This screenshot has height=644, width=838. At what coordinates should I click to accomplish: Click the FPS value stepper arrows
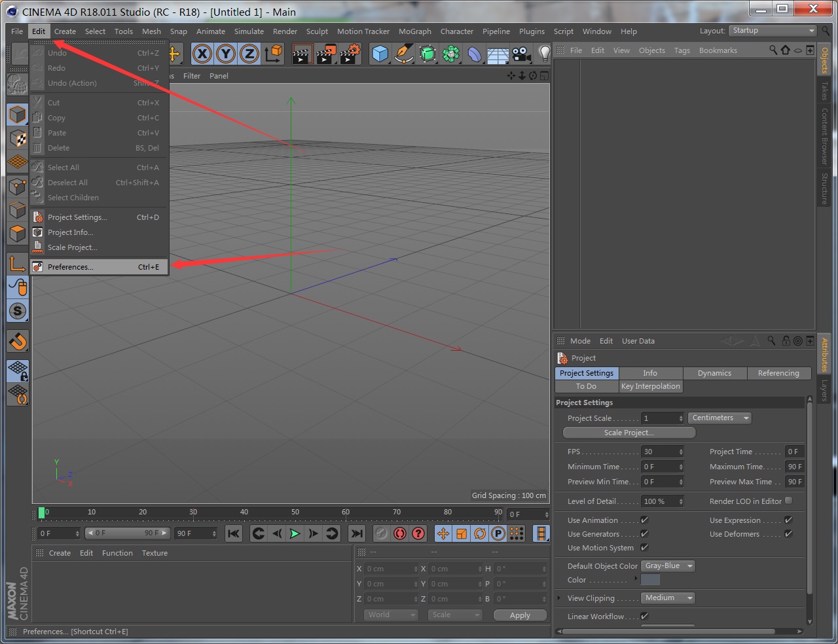point(681,452)
